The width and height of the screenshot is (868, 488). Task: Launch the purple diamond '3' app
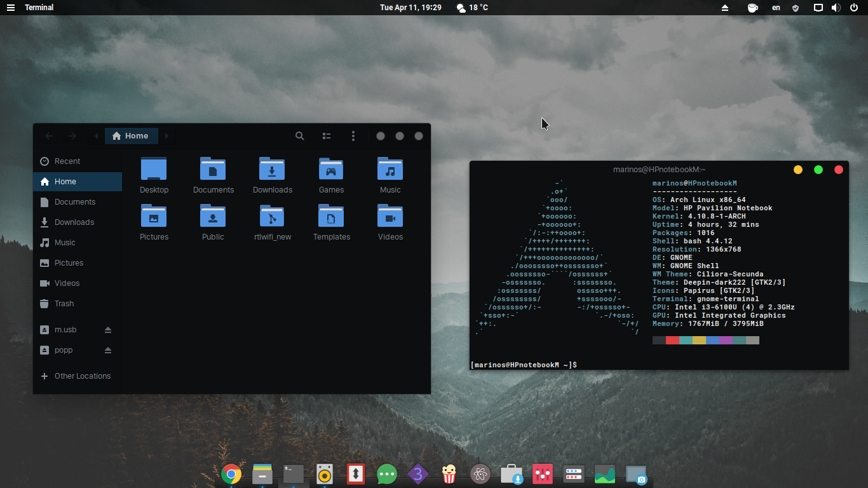[x=418, y=474]
